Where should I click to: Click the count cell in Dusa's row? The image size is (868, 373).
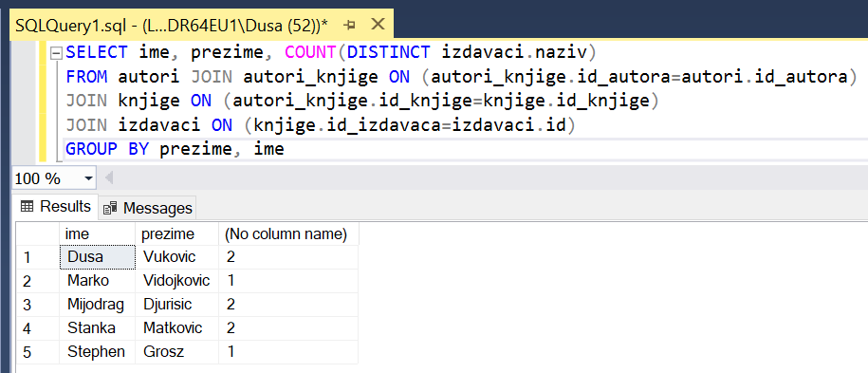(x=289, y=258)
